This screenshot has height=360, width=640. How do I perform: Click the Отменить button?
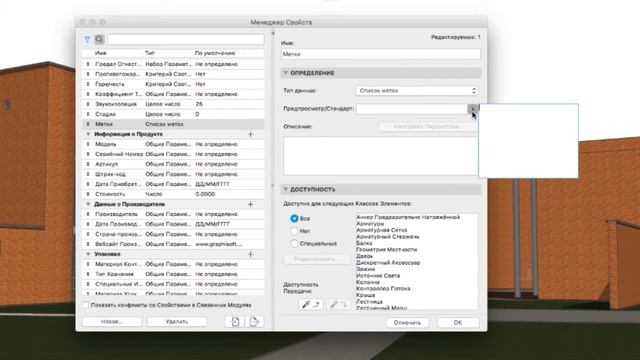pos(407,322)
